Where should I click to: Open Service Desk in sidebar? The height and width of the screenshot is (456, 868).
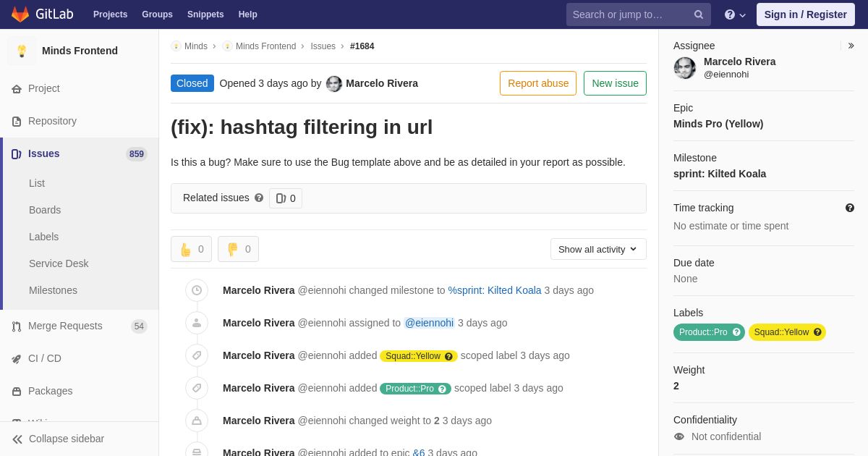tap(59, 263)
